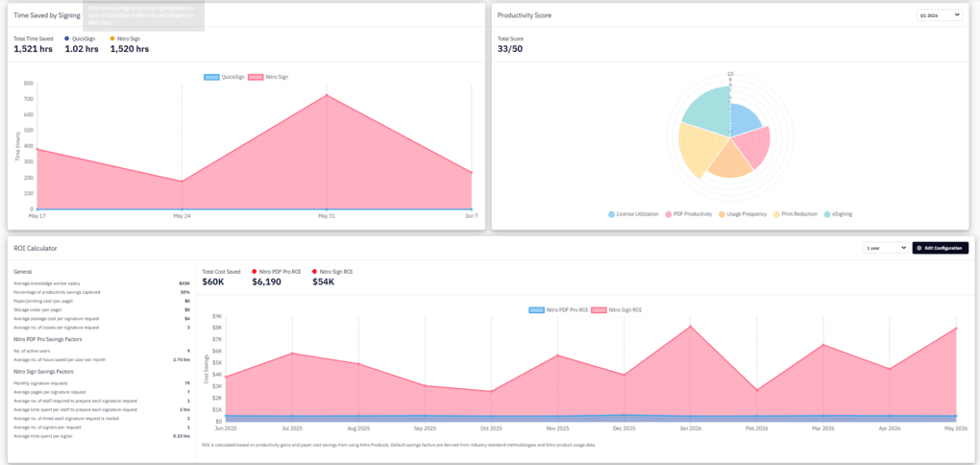The width and height of the screenshot is (980, 465).
Task: Click the $54K Nitro Sign ROI value
Action: pos(323,281)
